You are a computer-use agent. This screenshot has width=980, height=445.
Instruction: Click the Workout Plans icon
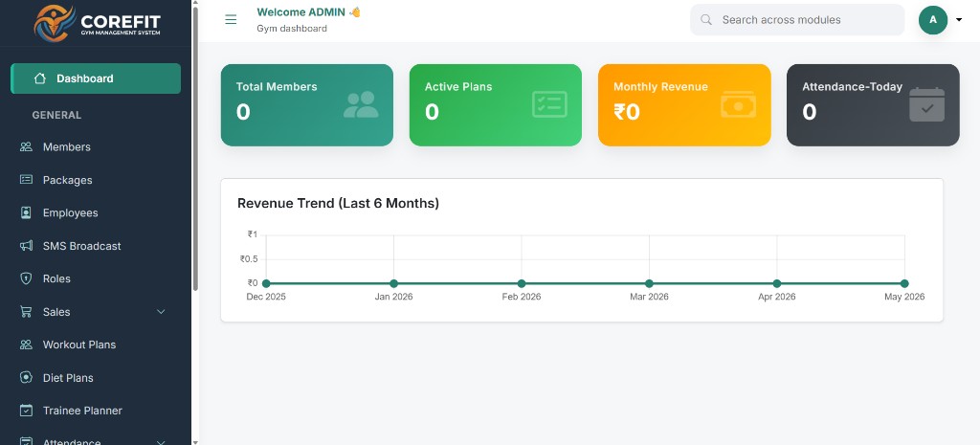pyautogui.click(x=26, y=345)
